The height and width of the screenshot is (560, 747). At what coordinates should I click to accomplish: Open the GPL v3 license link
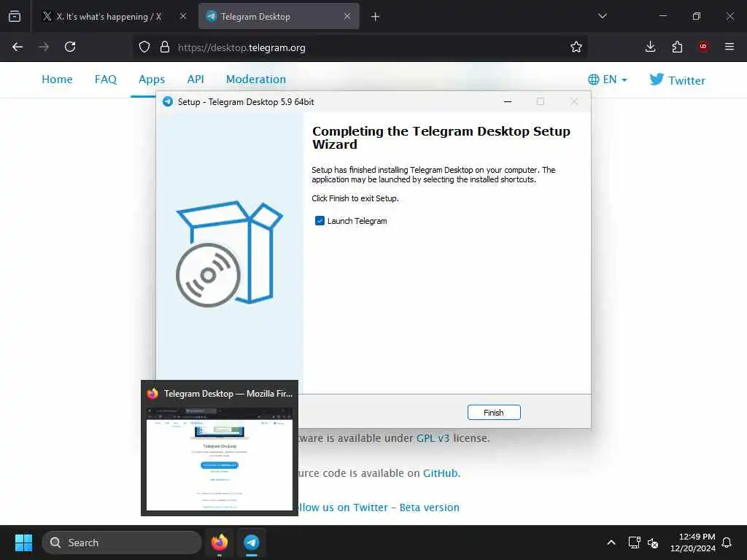433,438
